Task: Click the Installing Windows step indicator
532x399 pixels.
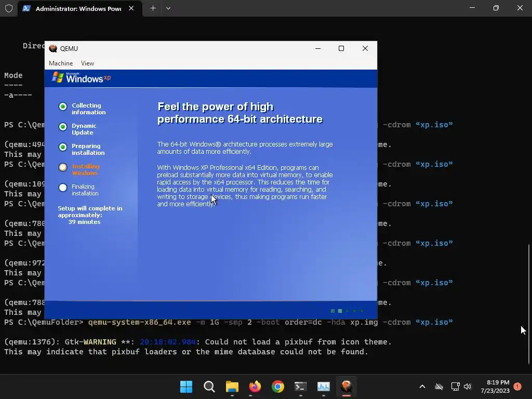Action: [63, 167]
